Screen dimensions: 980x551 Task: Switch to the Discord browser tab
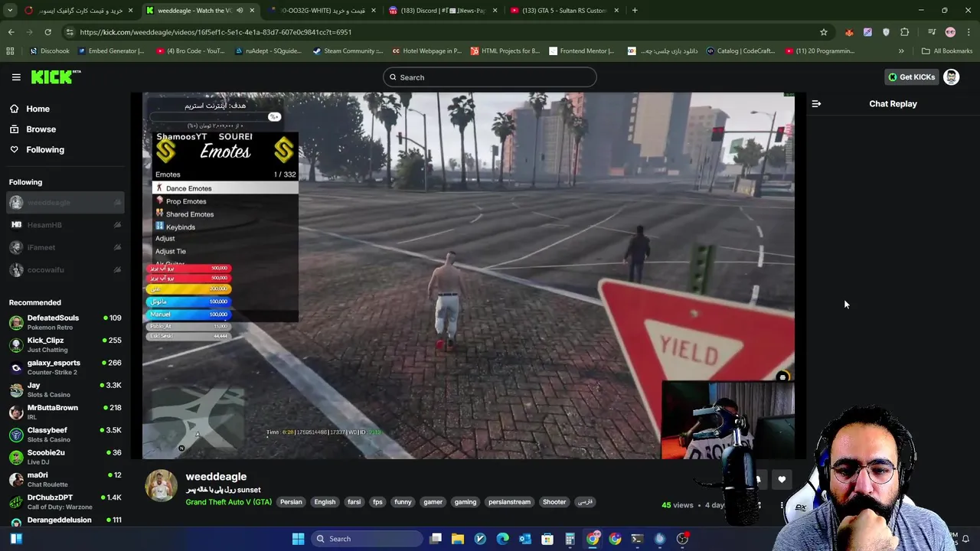[443, 11]
